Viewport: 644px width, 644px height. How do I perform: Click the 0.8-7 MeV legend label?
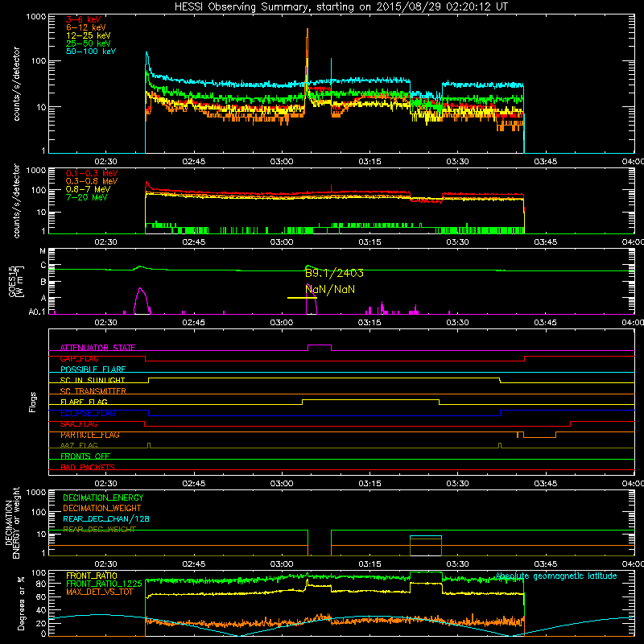point(88,189)
